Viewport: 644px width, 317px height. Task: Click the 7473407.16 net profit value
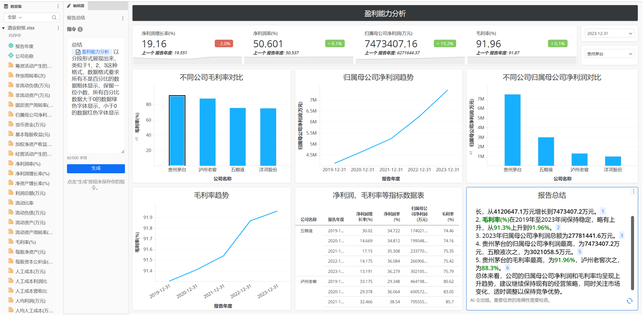pyautogui.click(x=391, y=44)
